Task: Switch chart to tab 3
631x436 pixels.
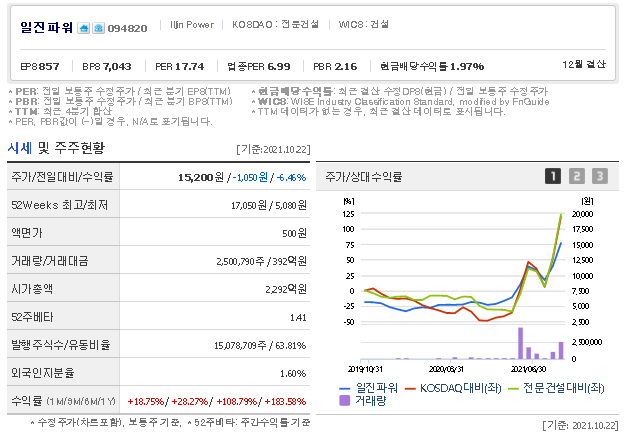Action: tap(600, 176)
